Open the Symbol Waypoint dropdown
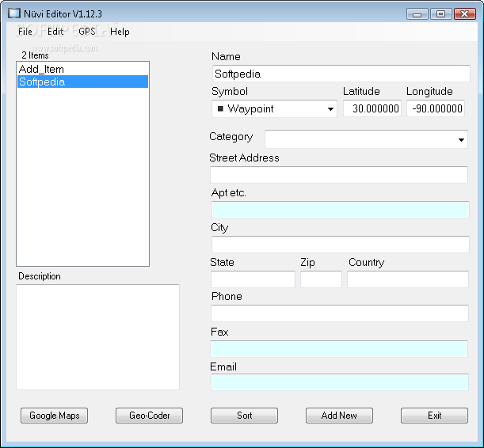484x448 pixels. point(274,108)
